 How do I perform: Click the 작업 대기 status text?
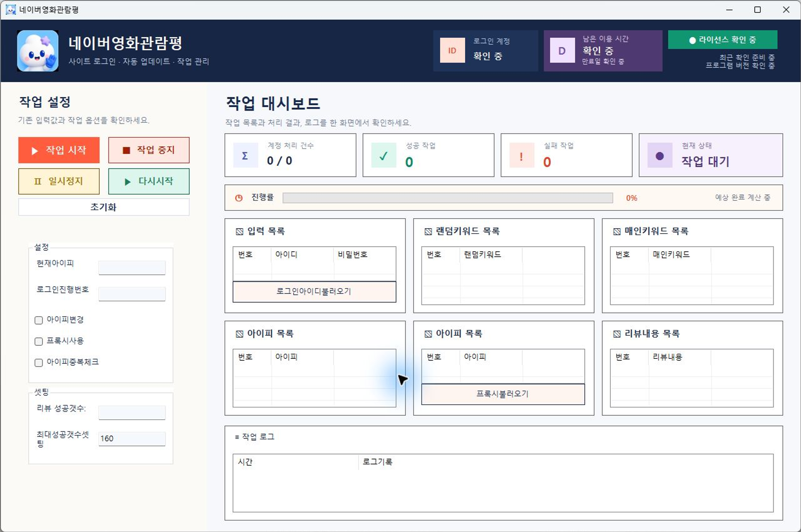tap(705, 161)
